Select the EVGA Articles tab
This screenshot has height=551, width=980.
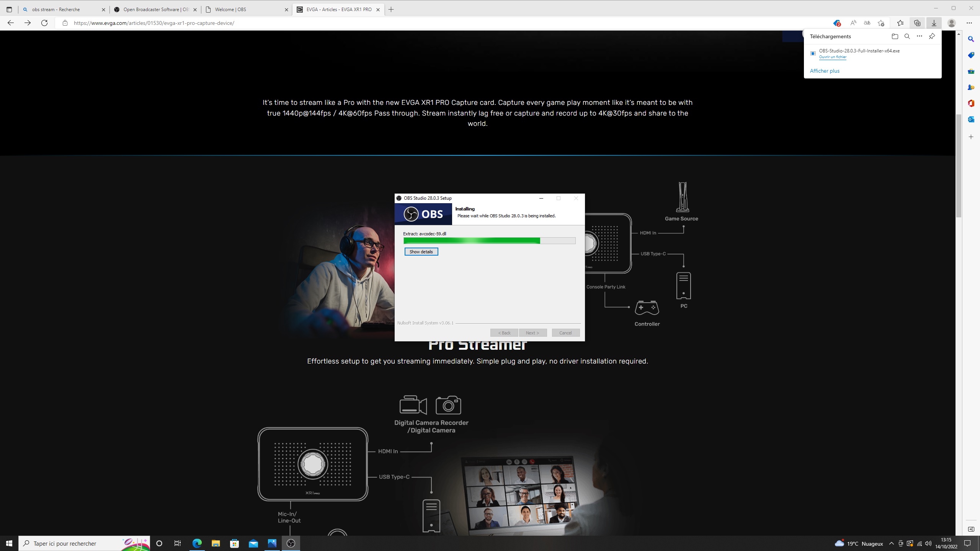338,10
